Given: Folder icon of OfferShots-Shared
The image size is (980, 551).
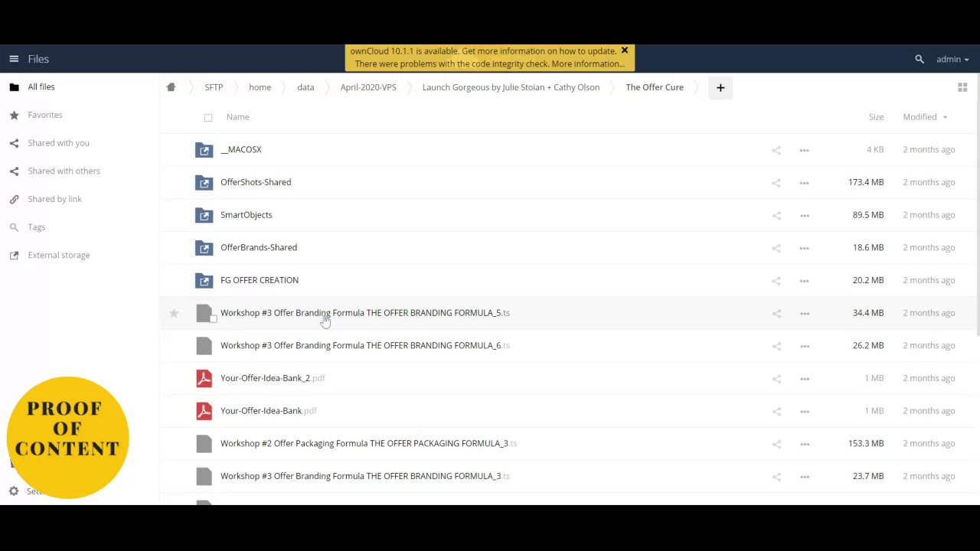Looking at the screenshot, I should pyautogui.click(x=204, y=182).
